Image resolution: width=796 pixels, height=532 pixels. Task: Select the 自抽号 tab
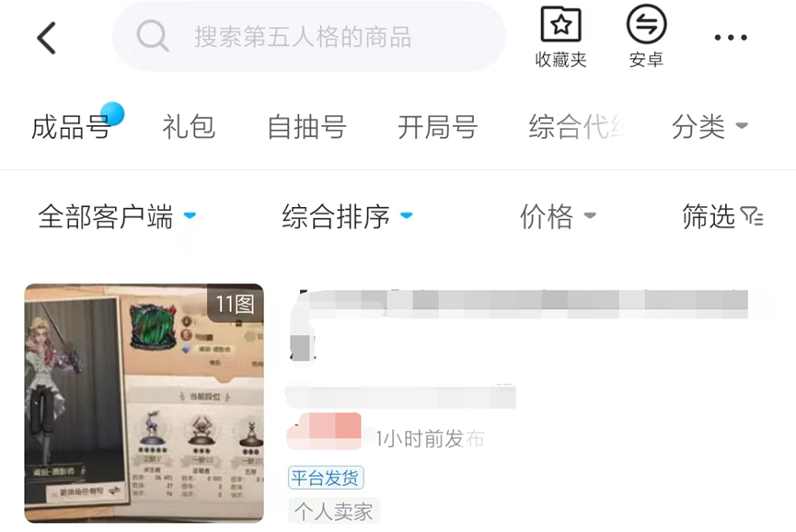307,126
